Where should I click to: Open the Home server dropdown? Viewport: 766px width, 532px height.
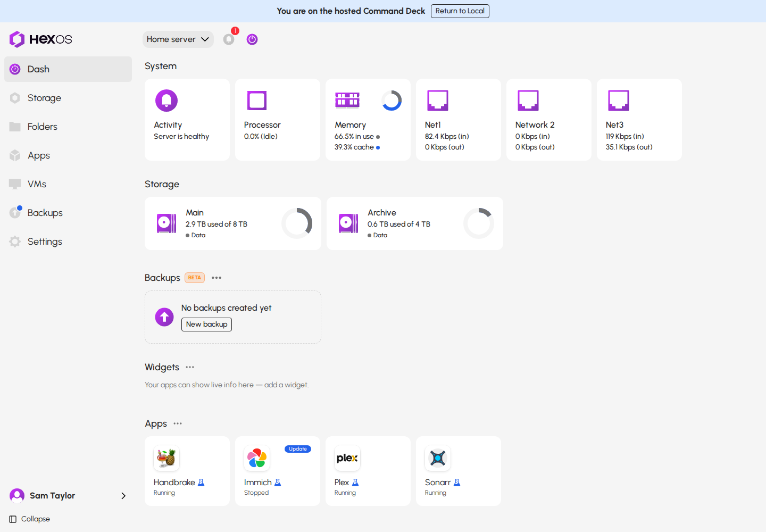click(x=178, y=39)
